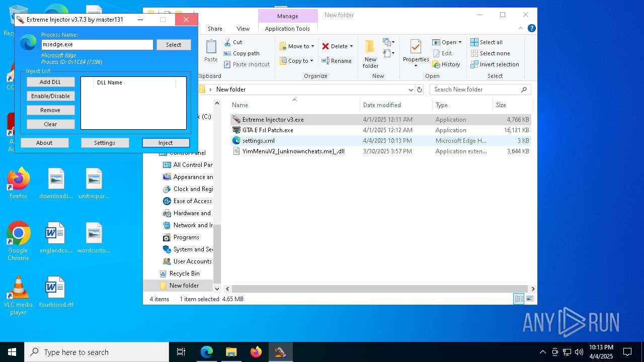Viewport: 644px width, 362px height.
Task: Click Task View taskbar button
Action: (181, 352)
